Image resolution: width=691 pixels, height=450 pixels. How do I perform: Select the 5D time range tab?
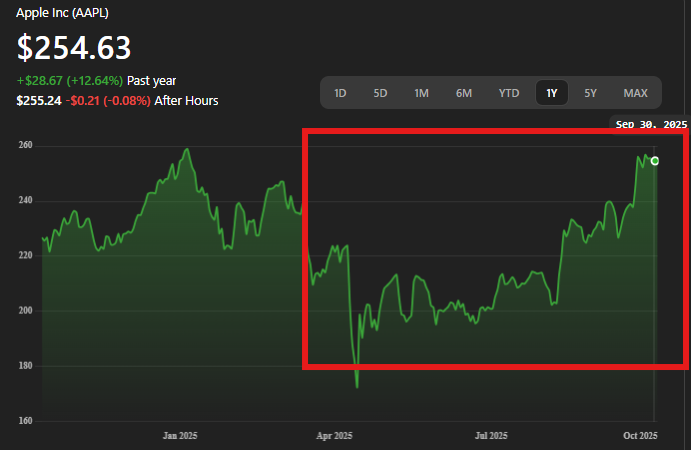click(380, 93)
